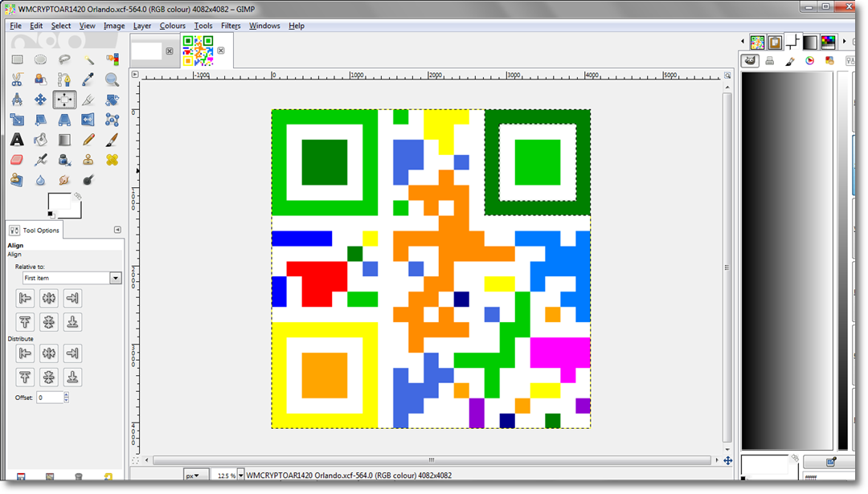Swap foreground and background colours in toolbox
The image size is (868, 494).
coord(78,196)
